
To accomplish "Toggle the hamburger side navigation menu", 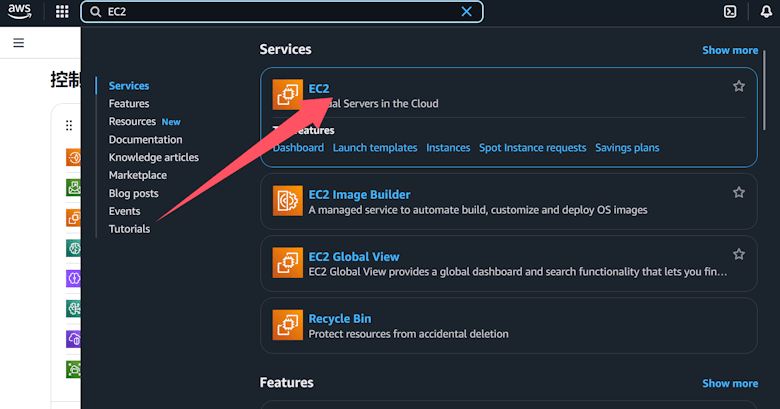I will coord(19,43).
